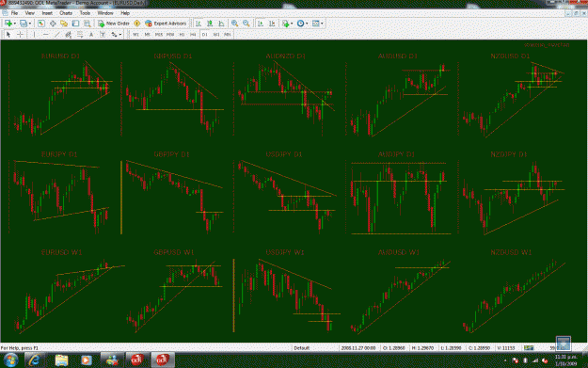588x368 pixels.
Task: Open the Strategy Tester icon
Action: coord(87,24)
